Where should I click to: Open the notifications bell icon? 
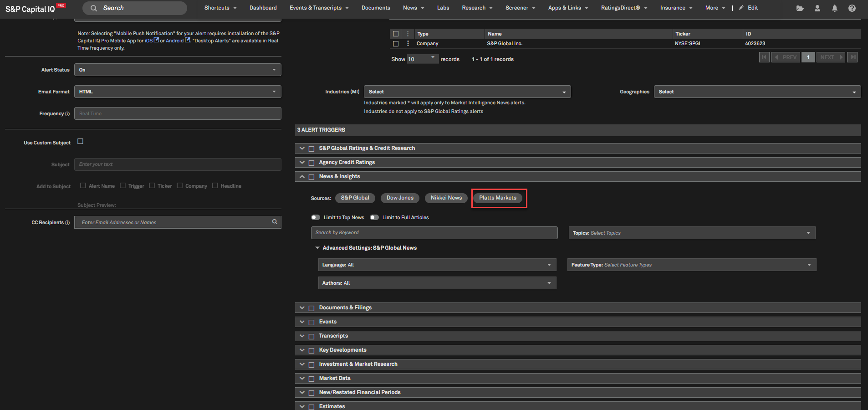point(835,8)
